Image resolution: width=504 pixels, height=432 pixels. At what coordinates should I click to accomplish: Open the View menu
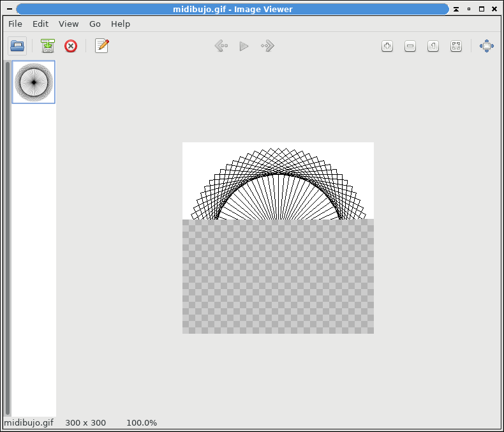[69, 24]
